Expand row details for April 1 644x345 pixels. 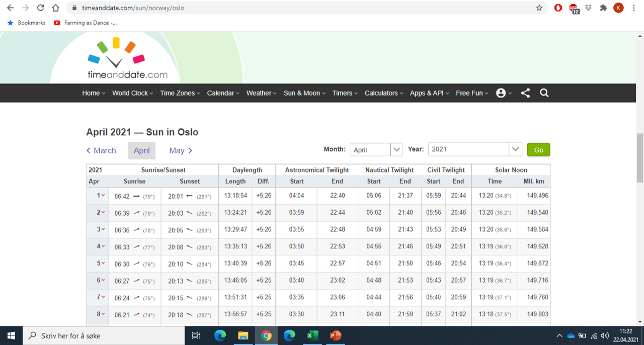pos(101,196)
